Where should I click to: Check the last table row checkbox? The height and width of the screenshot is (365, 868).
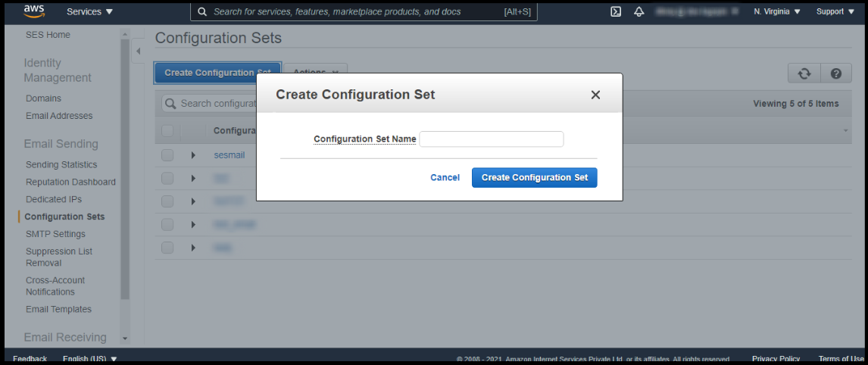click(167, 248)
